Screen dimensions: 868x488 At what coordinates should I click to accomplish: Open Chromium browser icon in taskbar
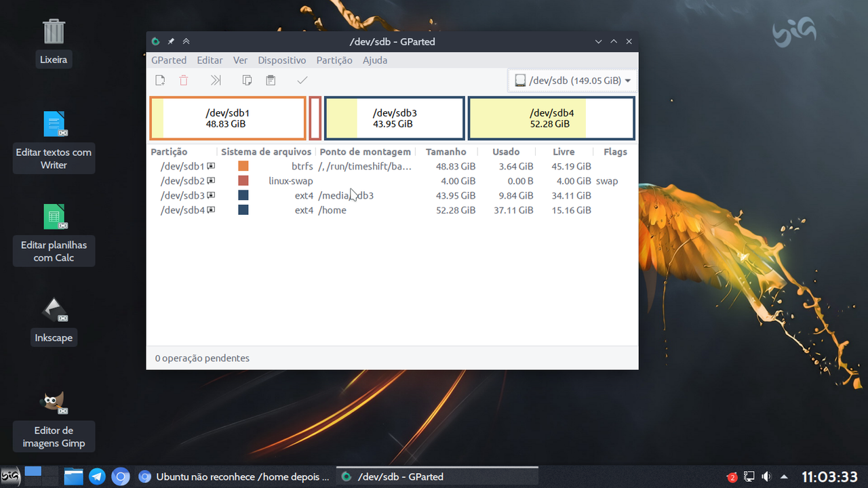click(120, 476)
